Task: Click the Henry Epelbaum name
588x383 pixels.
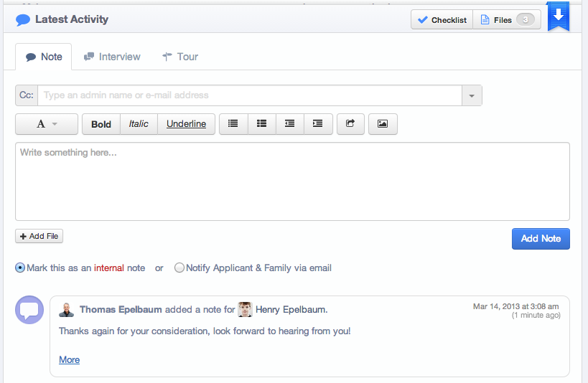Action: (x=291, y=310)
